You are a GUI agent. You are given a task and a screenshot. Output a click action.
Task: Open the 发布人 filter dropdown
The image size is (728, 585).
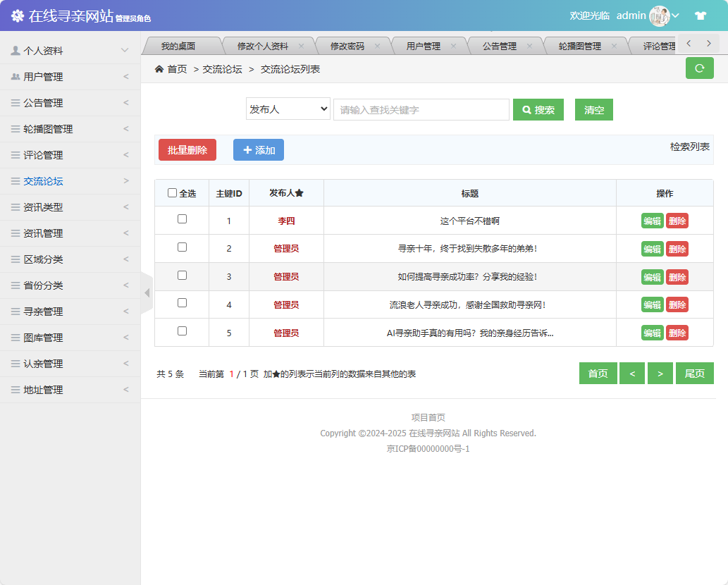pyautogui.click(x=288, y=109)
